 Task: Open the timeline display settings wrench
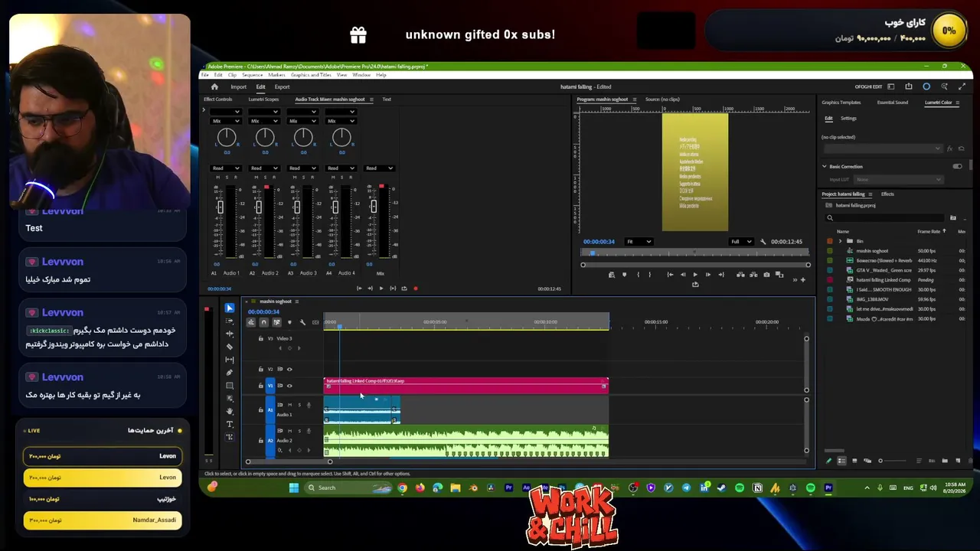[302, 322]
